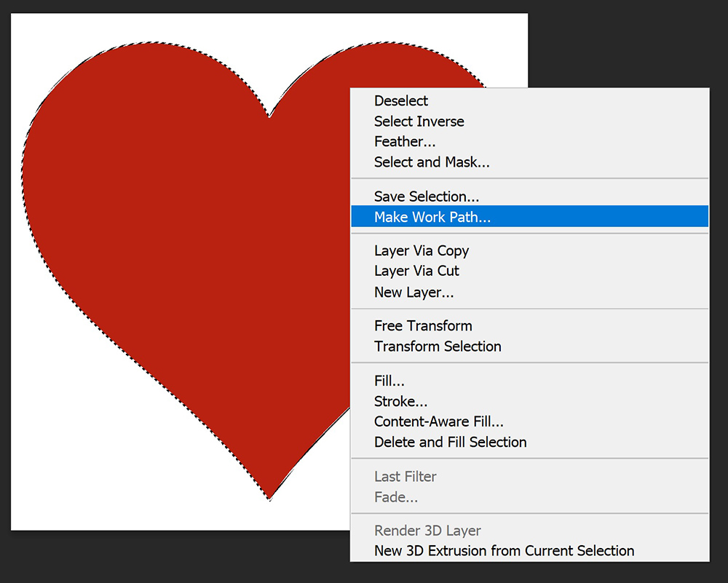Image resolution: width=728 pixels, height=583 pixels.
Task: Select Delete and Fill Selection
Action: pyautogui.click(x=530, y=442)
